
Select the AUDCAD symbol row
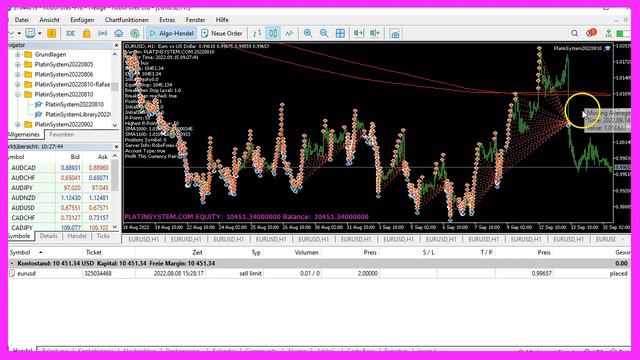click(x=59, y=168)
